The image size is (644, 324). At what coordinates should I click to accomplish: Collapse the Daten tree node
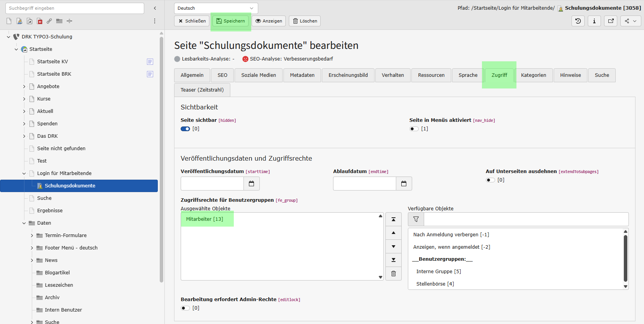pyautogui.click(x=24, y=223)
